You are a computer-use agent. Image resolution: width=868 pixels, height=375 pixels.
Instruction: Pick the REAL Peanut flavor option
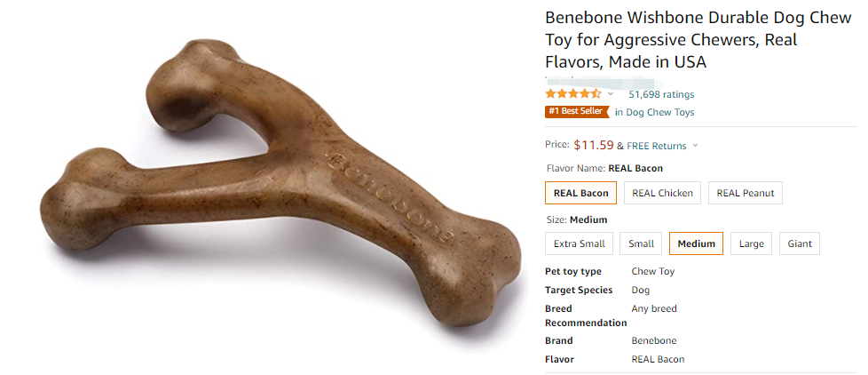[745, 193]
